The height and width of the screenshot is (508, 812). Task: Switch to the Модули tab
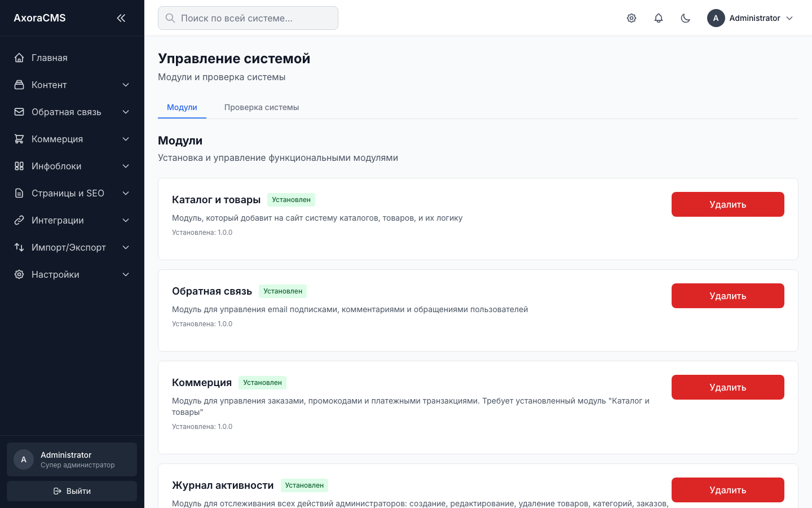coord(182,107)
